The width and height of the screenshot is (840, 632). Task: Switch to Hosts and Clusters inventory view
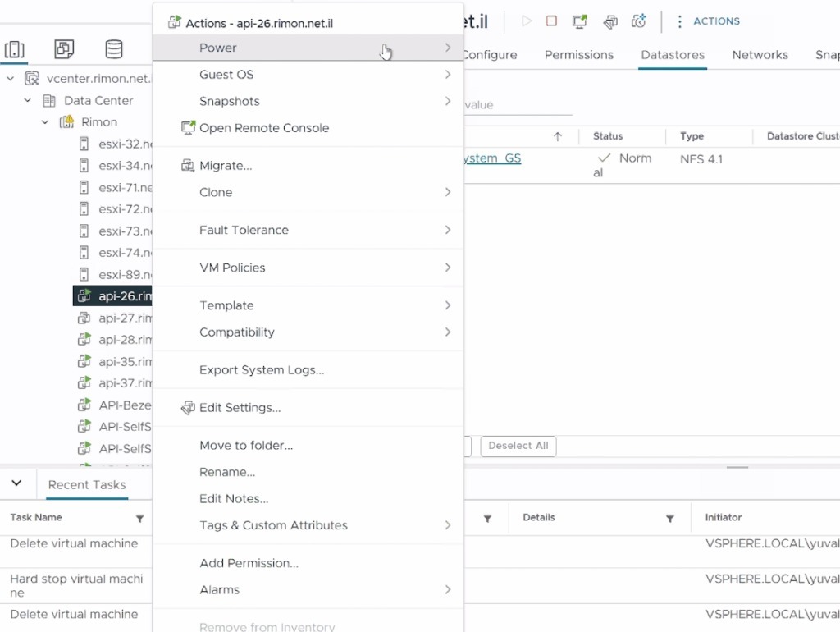pos(15,49)
